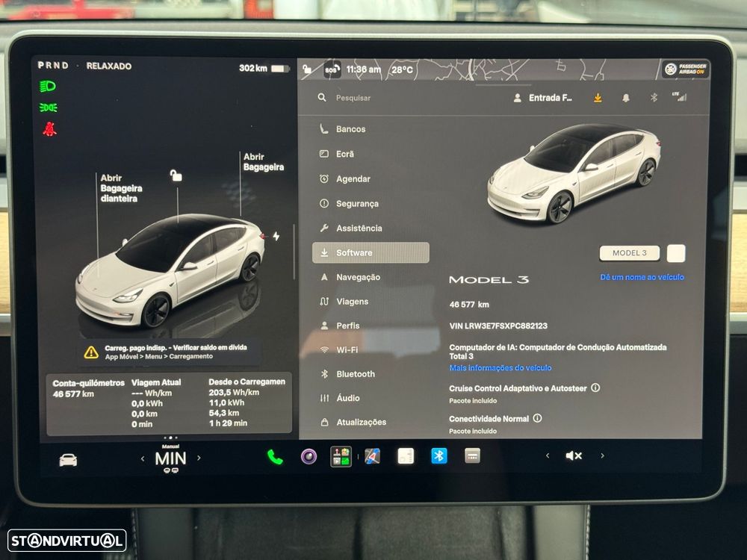Tap the Conta-quilómetros 46 577 km reading
Image resolution: width=747 pixels, height=560 pixels.
(88, 388)
